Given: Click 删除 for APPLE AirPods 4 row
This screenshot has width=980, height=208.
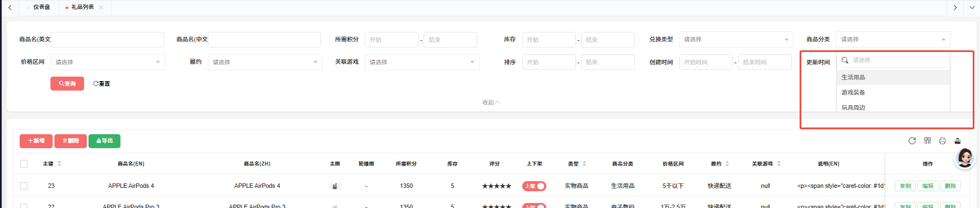Looking at the screenshot, I should (950, 186).
